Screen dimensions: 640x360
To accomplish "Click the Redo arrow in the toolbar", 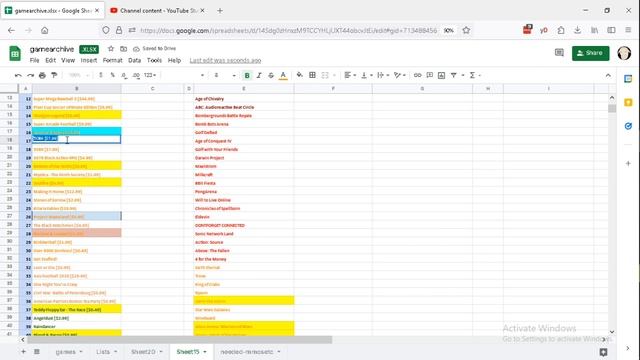I will 30,76.
